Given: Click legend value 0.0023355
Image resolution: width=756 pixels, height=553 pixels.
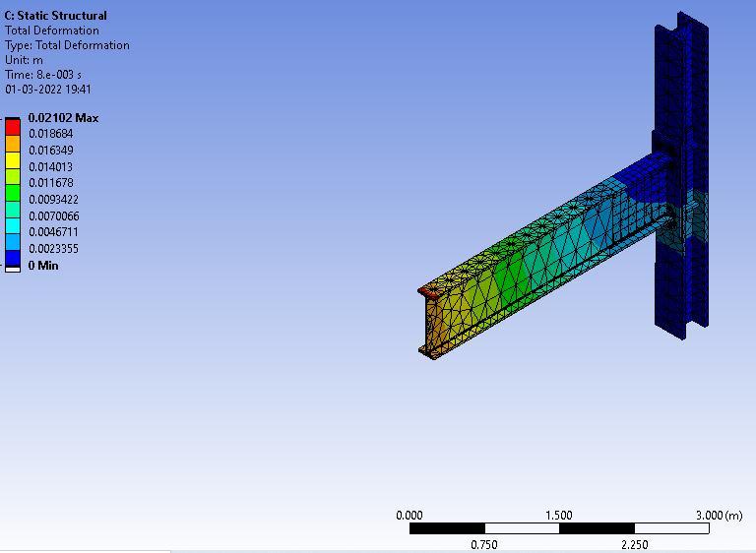Looking at the screenshot, I should point(53,249).
